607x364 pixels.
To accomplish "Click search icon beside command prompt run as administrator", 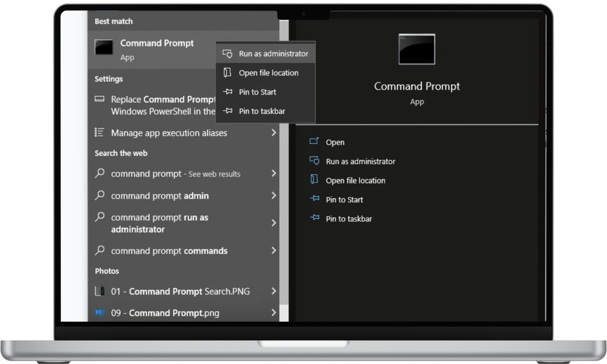I will (100, 217).
